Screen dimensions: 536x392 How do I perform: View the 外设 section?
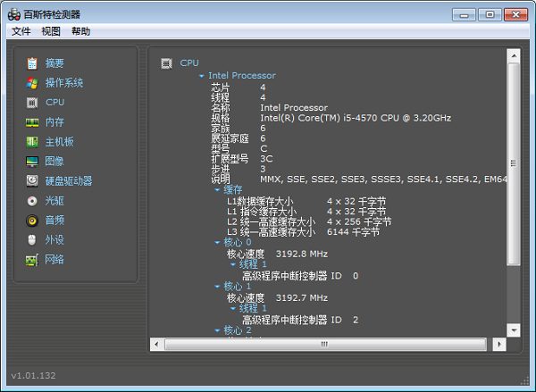(54, 240)
